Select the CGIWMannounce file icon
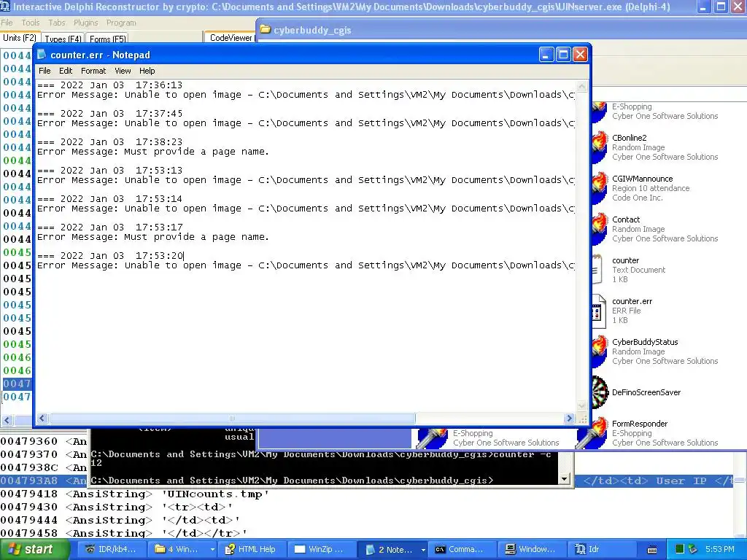747x560 pixels. click(600, 188)
